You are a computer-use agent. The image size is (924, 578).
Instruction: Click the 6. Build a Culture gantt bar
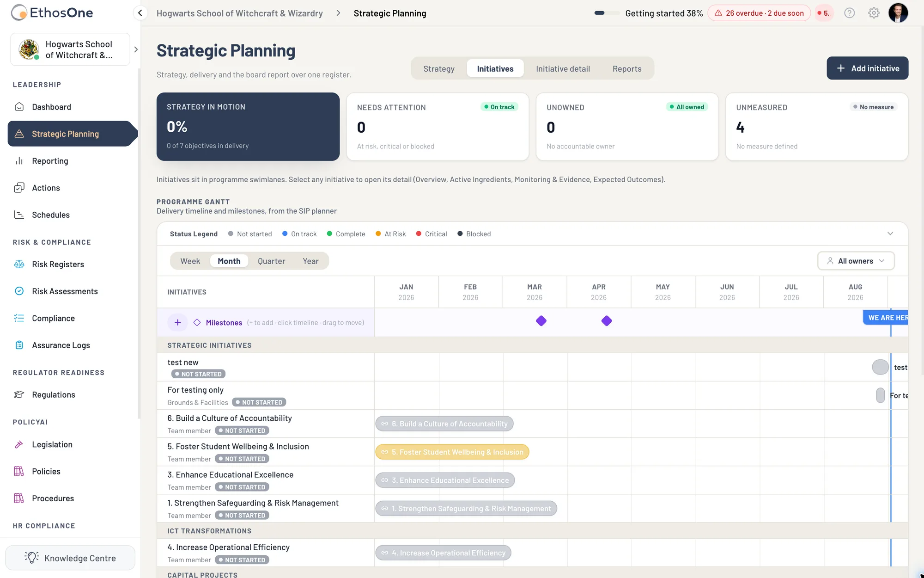pos(444,424)
